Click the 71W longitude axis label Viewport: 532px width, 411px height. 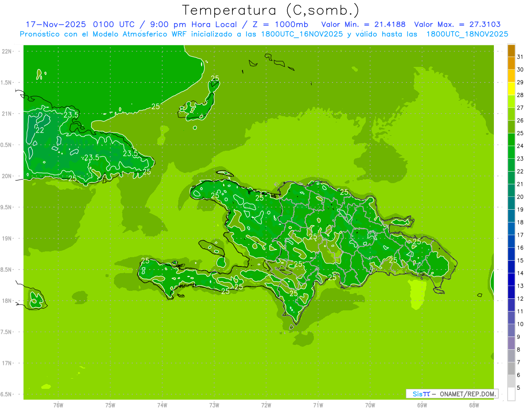[x=318, y=405]
